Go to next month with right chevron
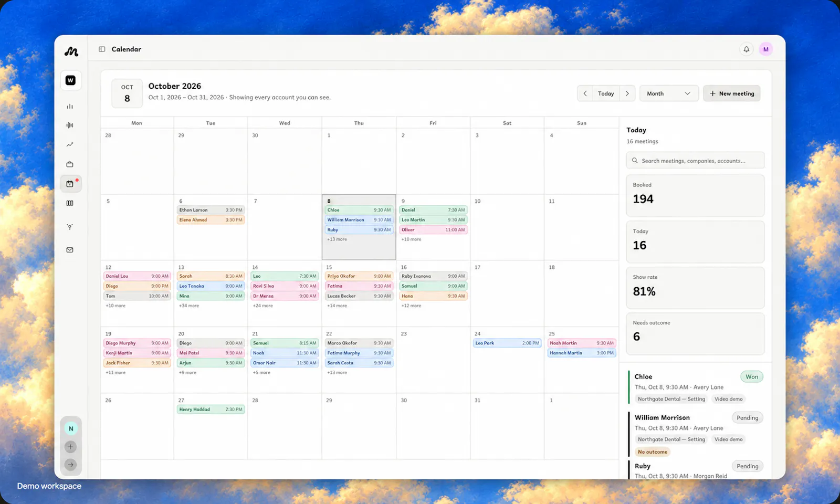Screen dimensions: 840x504 (x=627, y=93)
